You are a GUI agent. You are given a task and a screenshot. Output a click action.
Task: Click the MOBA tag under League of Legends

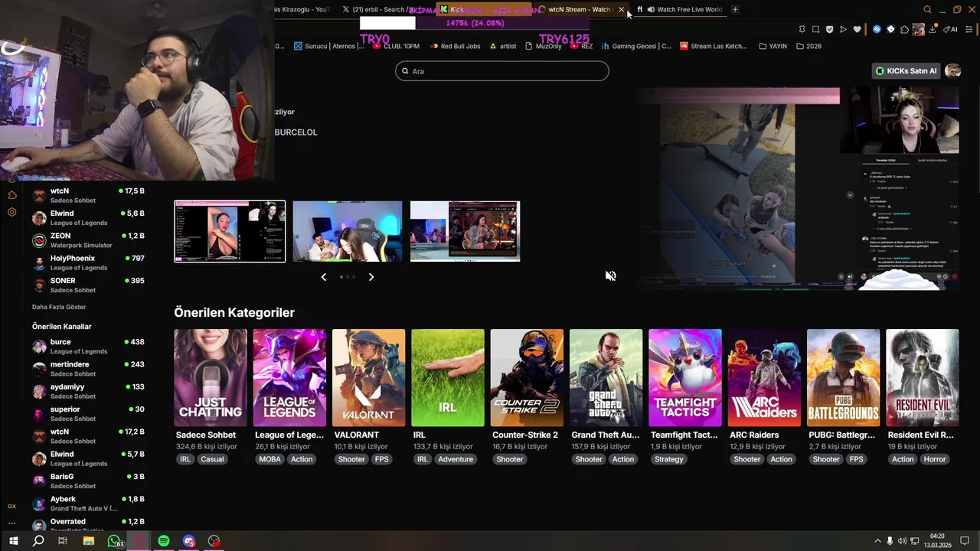pos(269,459)
